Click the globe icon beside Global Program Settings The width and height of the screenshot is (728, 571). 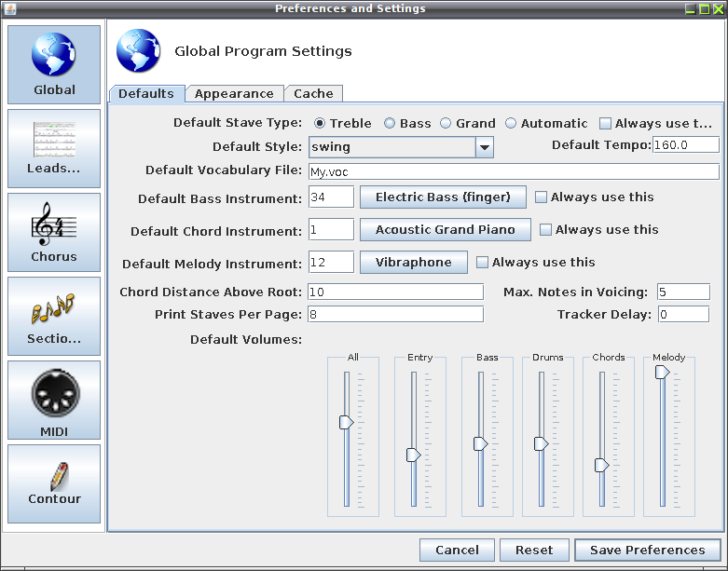(138, 50)
